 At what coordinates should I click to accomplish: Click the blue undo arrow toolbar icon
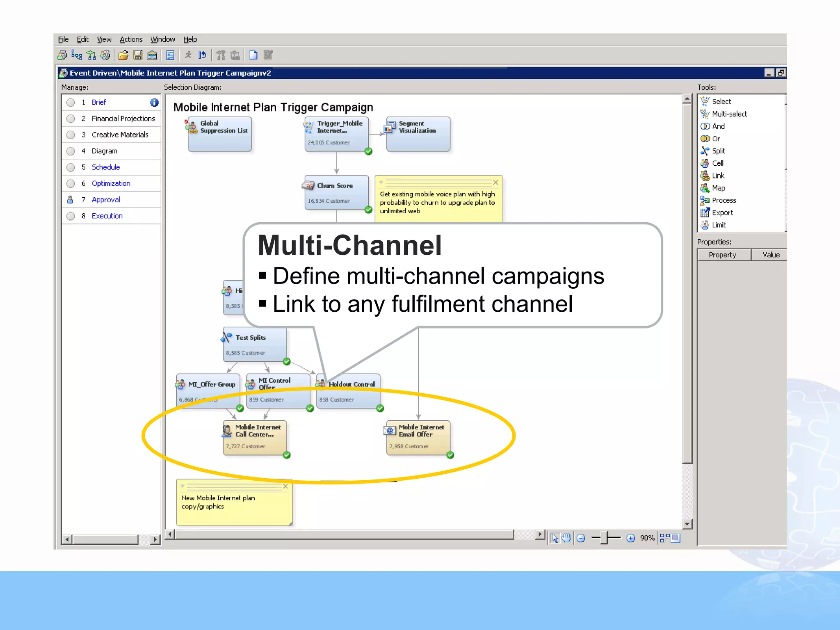[202, 55]
